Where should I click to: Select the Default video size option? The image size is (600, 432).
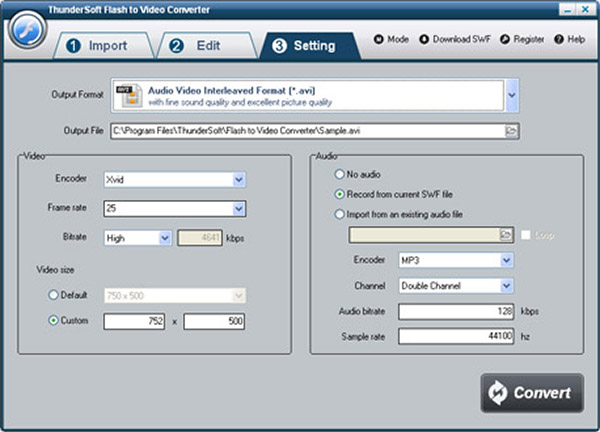click(68, 295)
